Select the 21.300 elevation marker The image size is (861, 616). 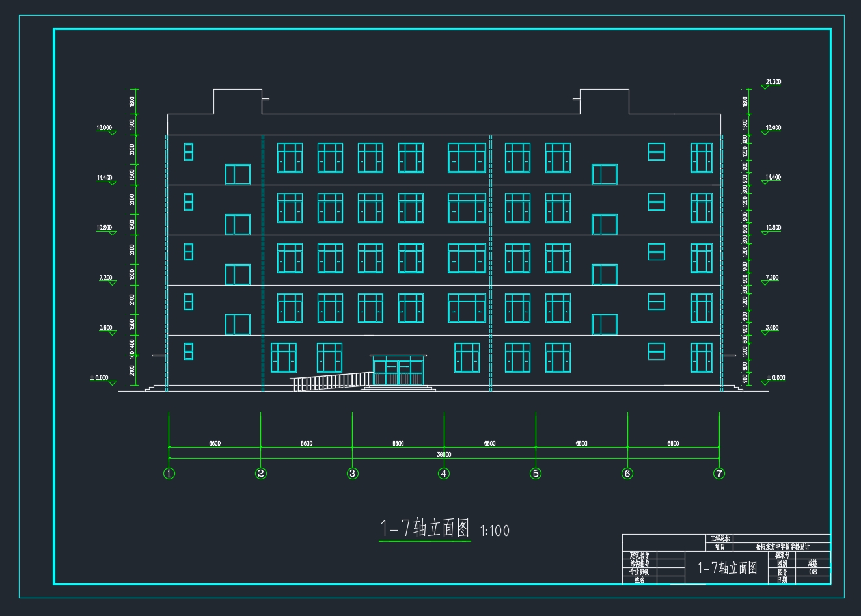tap(772, 83)
